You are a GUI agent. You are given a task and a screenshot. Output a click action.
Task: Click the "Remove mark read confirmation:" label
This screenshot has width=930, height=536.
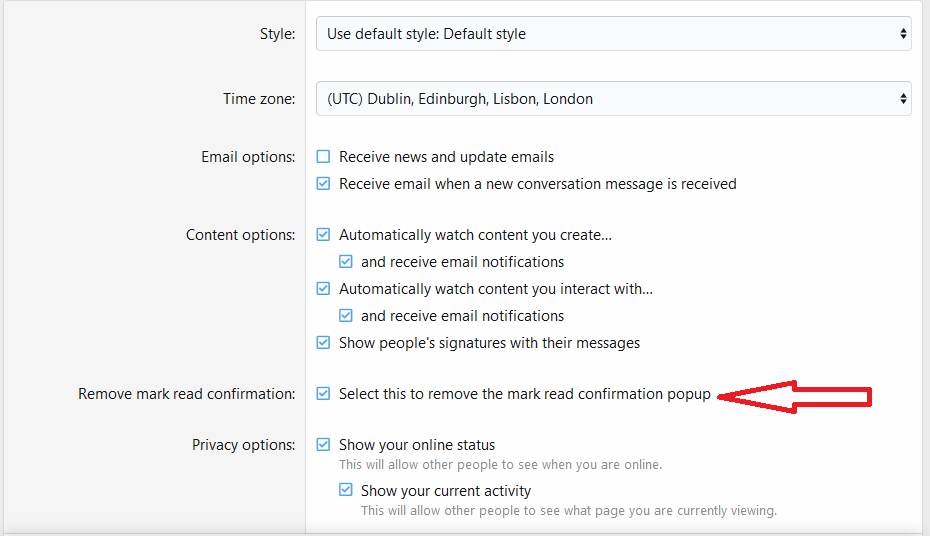point(186,394)
